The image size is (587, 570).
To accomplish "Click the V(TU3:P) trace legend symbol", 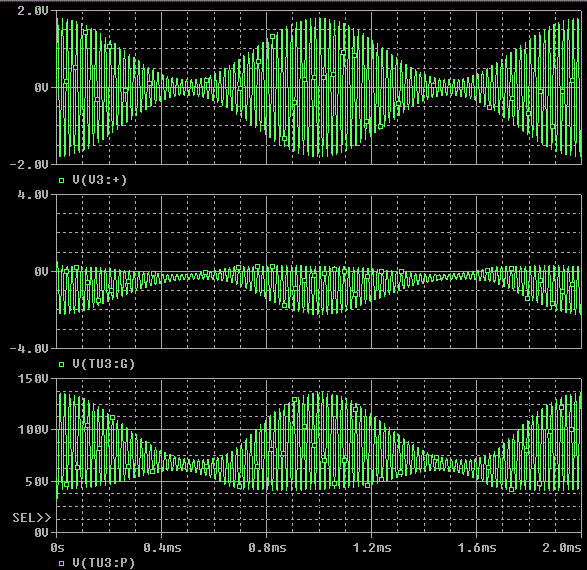I will tap(61, 563).
